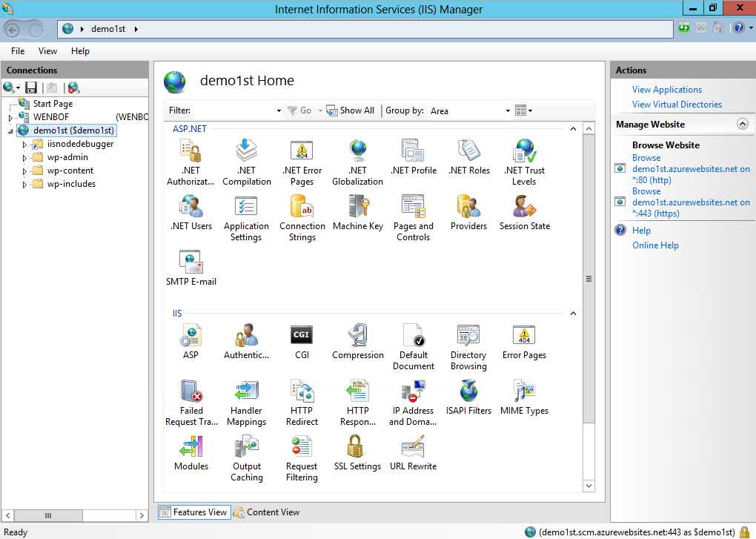Open Pages and Controls feature
The width and height of the screenshot is (756, 539).
pyautogui.click(x=413, y=218)
